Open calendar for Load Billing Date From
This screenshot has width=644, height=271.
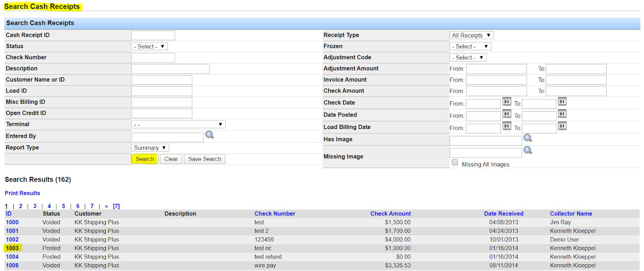(507, 126)
